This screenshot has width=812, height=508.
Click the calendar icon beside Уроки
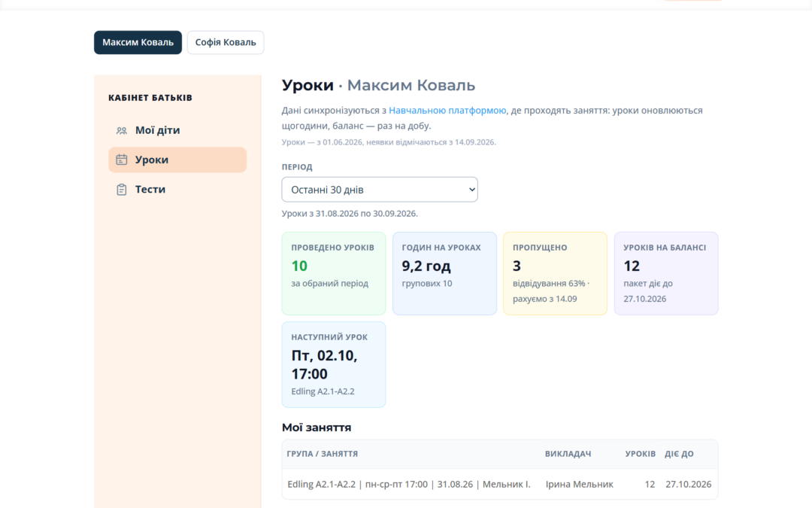point(122,160)
